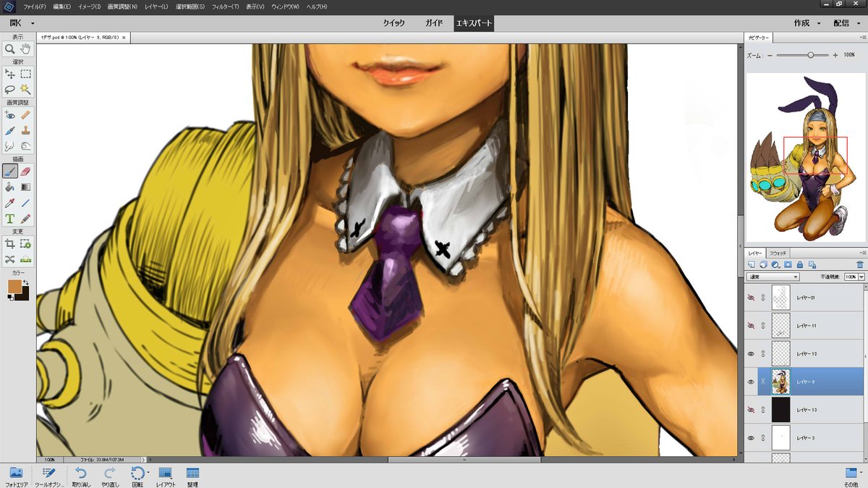Add a layer mask in Layers panel
This screenshot has height=488, width=868.
click(x=788, y=265)
